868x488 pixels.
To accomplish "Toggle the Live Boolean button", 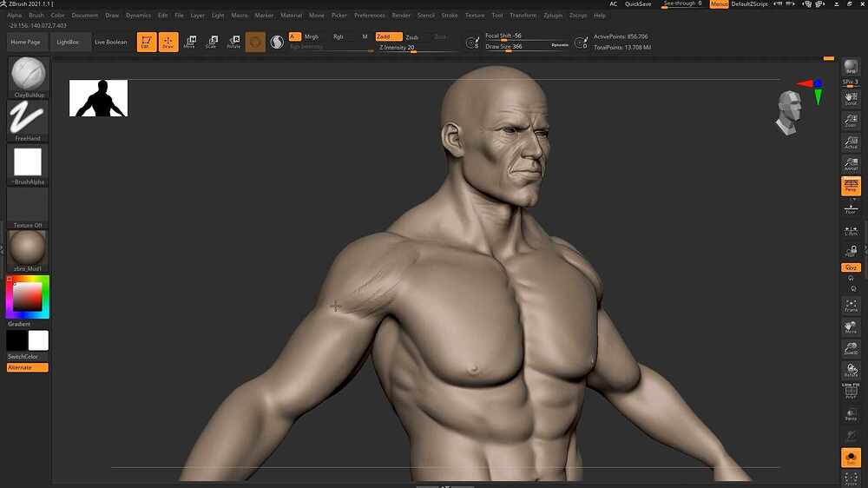I will (x=111, y=42).
